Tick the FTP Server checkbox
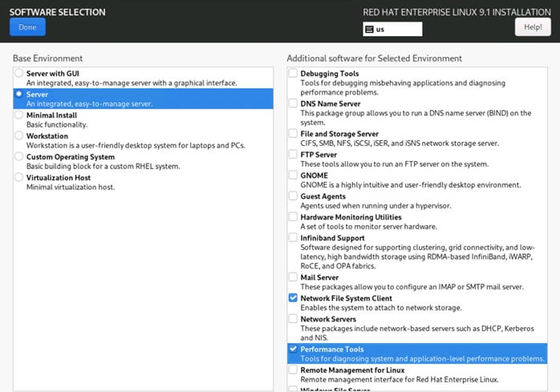The height and width of the screenshot is (392, 560). click(293, 154)
